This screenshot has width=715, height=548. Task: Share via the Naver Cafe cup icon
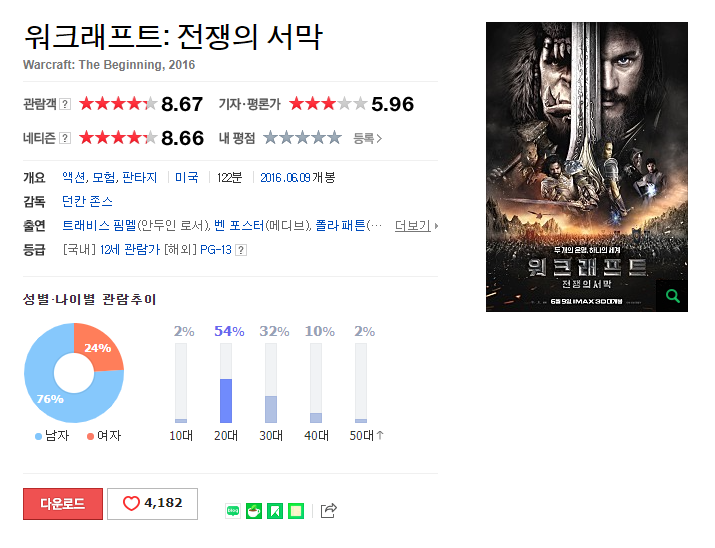click(254, 511)
